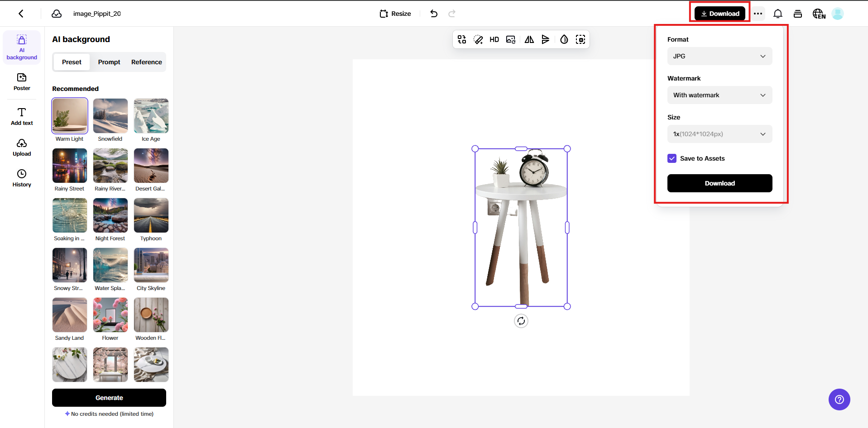
Task: Pick the Sandy Land preset
Action: 70,315
